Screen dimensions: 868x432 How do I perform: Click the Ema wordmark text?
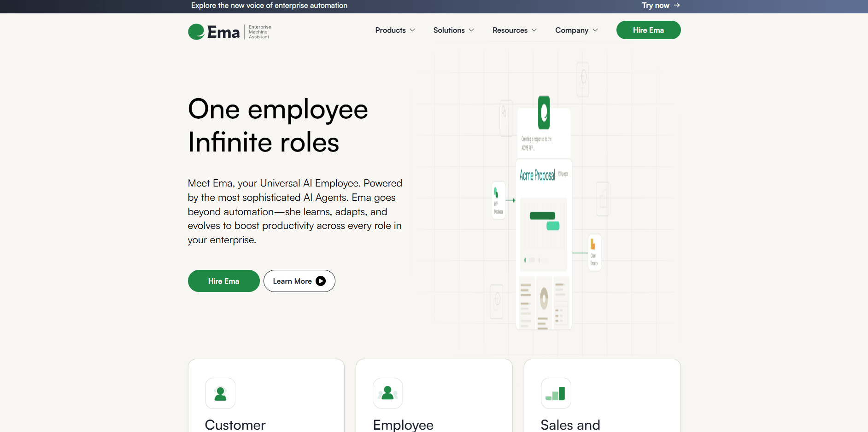point(223,32)
